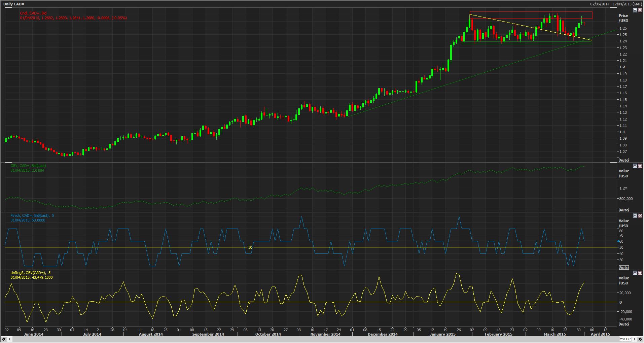Click the Price /USD axis label

623,18
